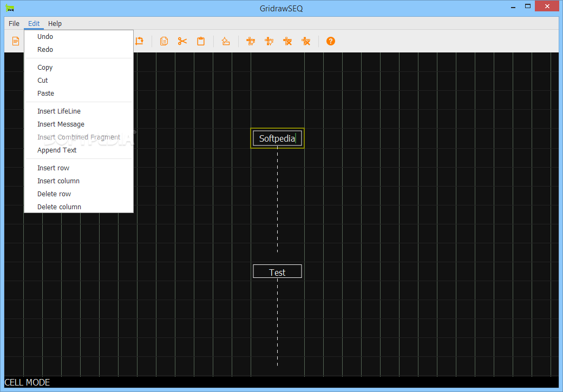
Task: Maximize the GridrawSEQ window
Action: (527, 6)
